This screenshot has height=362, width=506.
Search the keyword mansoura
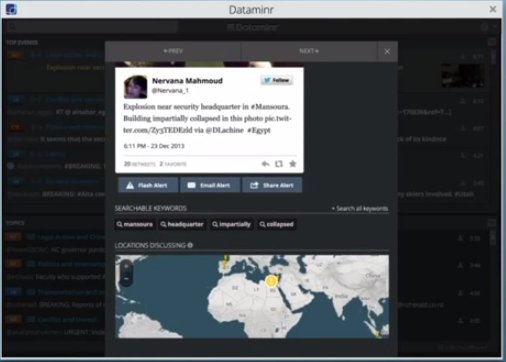pos(135,224)
